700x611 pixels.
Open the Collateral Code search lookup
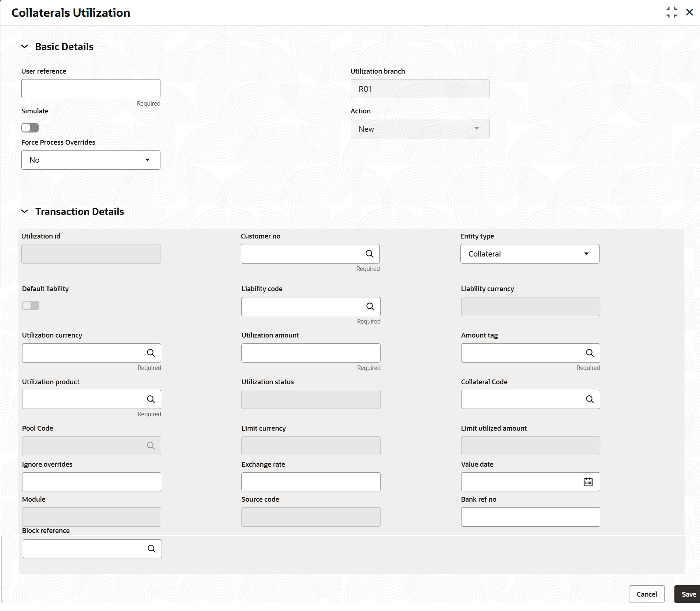pyautogui.click(x=589, y=399)
